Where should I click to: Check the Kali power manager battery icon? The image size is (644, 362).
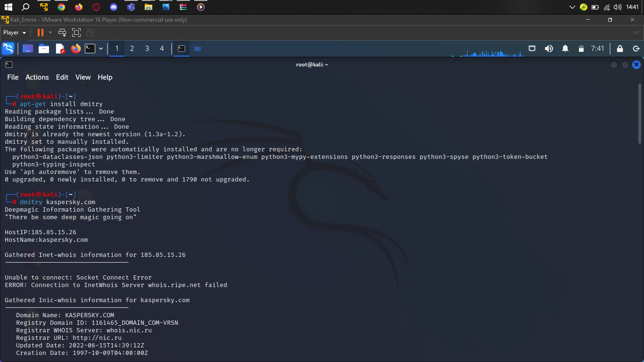(x=581, y=49)
